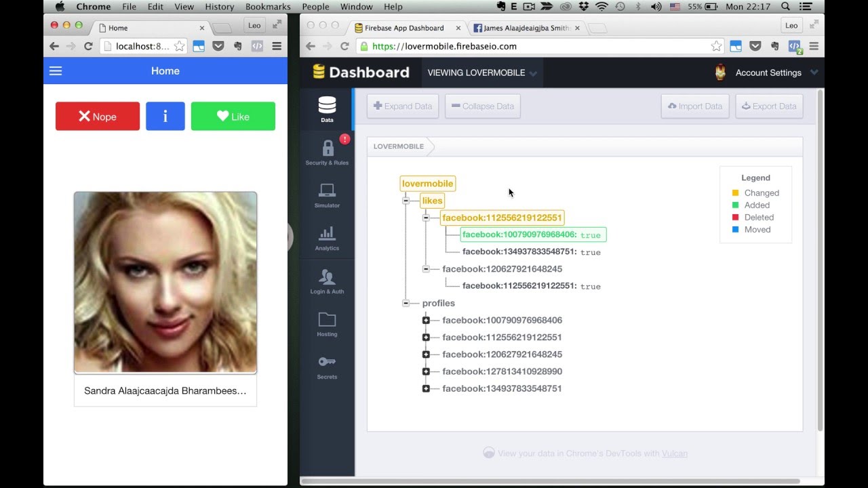868x488 pixels.
Task: Switch to Firebase App Dashboard tab
Action: [408, 28]
